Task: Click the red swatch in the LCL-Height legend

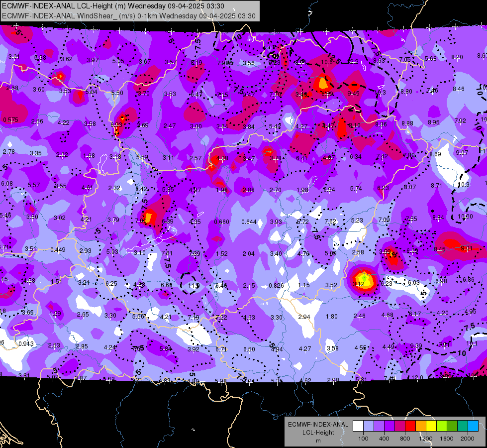Action: click(410, 426)
